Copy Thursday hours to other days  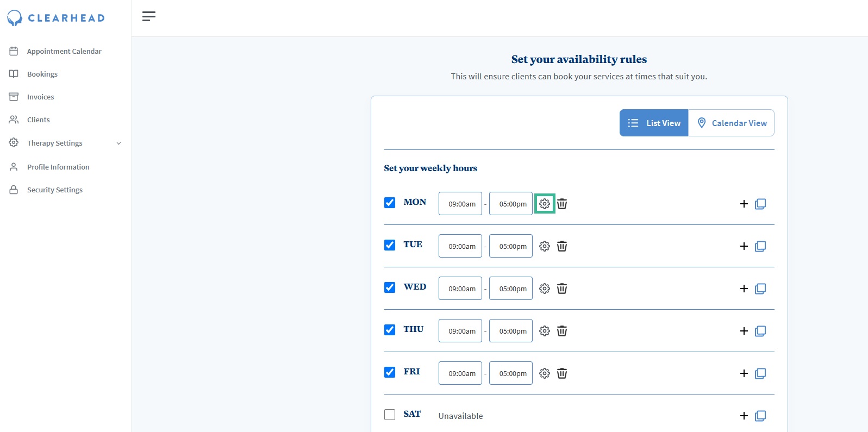pos(760,331)
